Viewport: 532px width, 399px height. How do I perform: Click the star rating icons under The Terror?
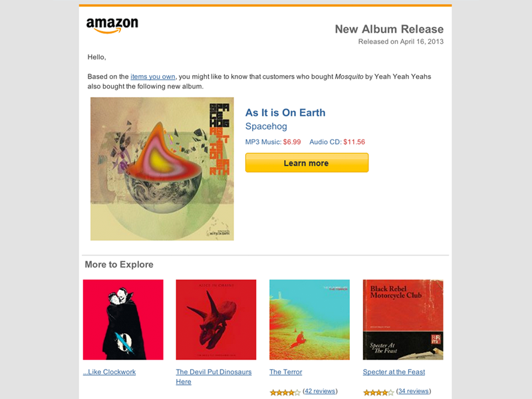click(285, 392)
